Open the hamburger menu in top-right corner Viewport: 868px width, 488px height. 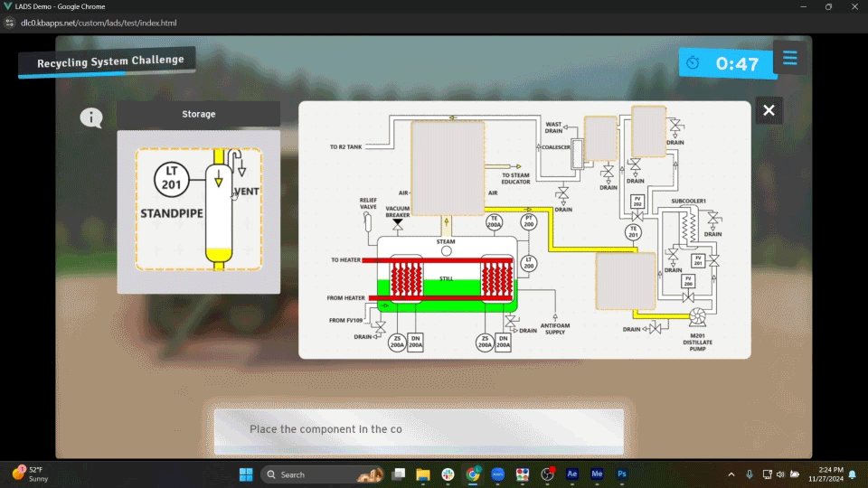pyautogui.click(x=790, y=59)
